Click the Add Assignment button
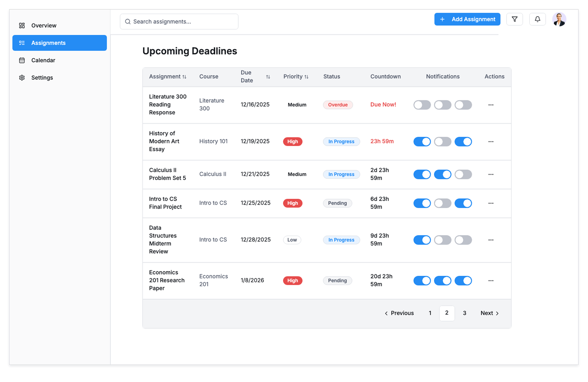 [x=467, y=19]
